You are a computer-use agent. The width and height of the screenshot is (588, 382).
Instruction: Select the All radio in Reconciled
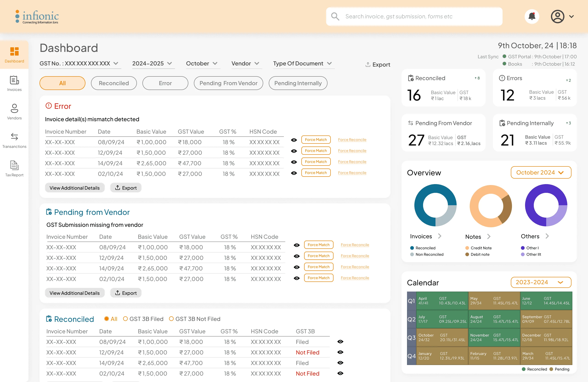pyautogui.click(x=107, y=319)
